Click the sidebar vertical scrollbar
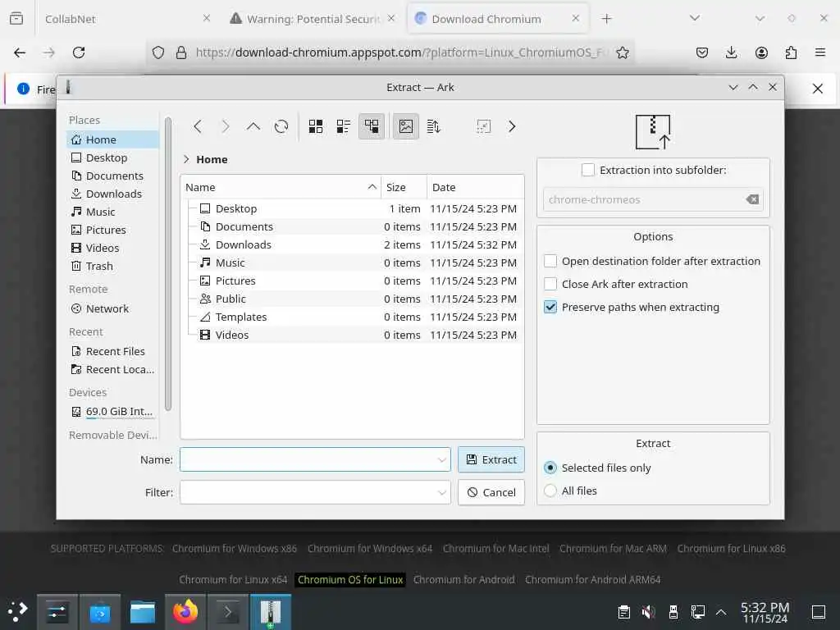The width and height of the screenshot is (840, 630). 168,263
